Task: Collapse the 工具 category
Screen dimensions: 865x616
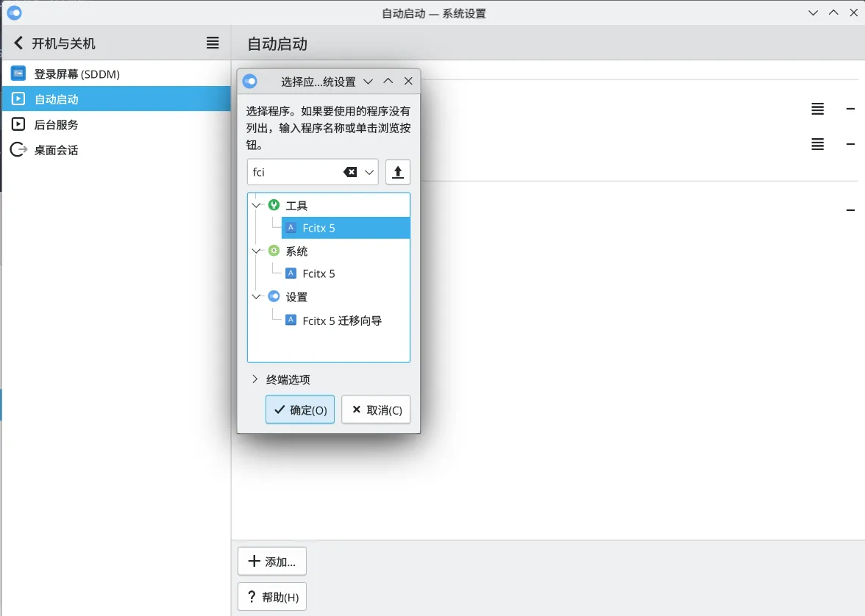Action: pyautogui.click(x=256, y=206)
